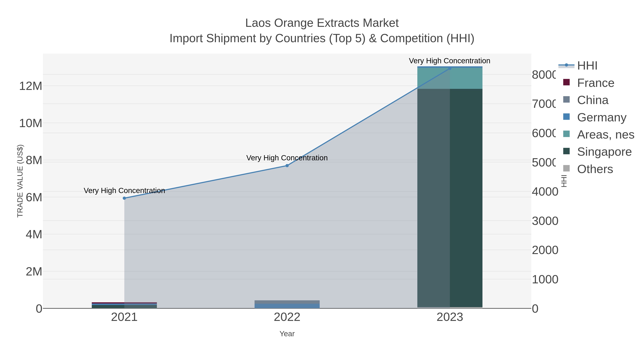This screenshot has width=644, height=362.
Task: Click the 4000 tick on HHI axis
Action: [545, 192]
